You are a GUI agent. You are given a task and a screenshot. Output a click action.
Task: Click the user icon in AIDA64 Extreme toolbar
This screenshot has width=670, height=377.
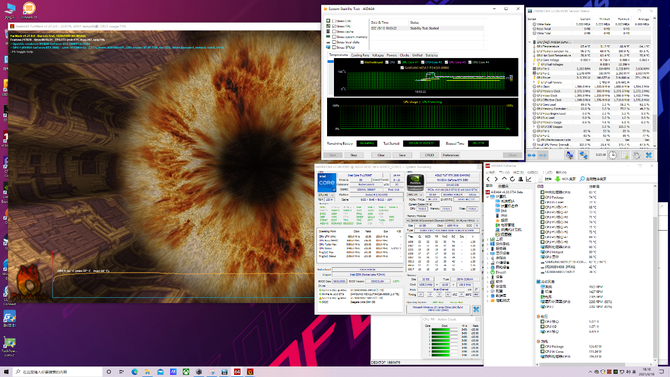click(520, 179)
